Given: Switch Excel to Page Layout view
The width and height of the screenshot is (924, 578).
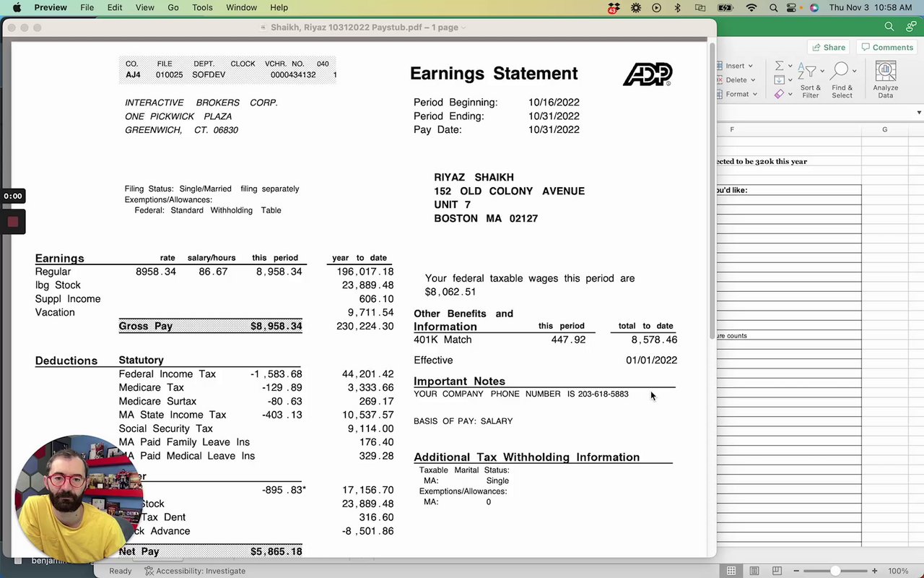Looking at the screenshot, I should point(754,571).
